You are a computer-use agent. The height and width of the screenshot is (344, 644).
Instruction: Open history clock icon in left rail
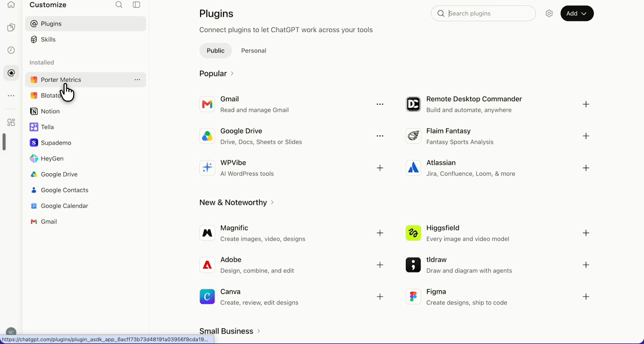click(x=11, y=50)
